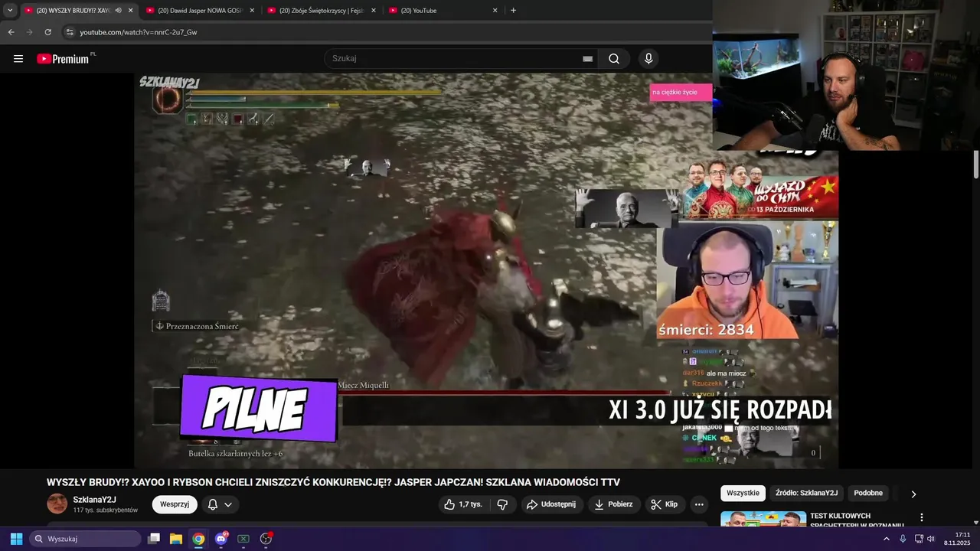
Task: Open the clock showing 17:11
Action: click(x=959, y=539)
